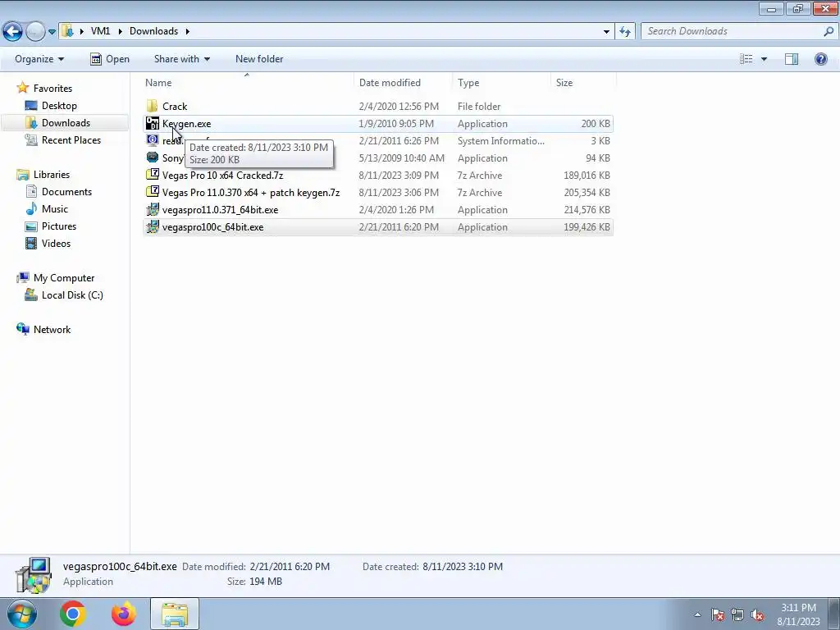Select vegaspro100c_64bit.exe installer icon
Viewport: 840px width, 630px height.
pos(153,226)
